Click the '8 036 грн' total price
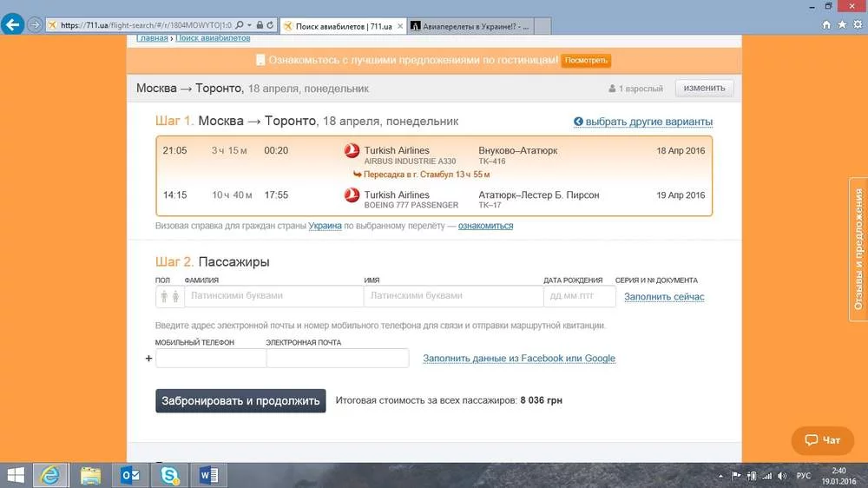This screenshot has width=868, height=488. click(x=541, y=400)
